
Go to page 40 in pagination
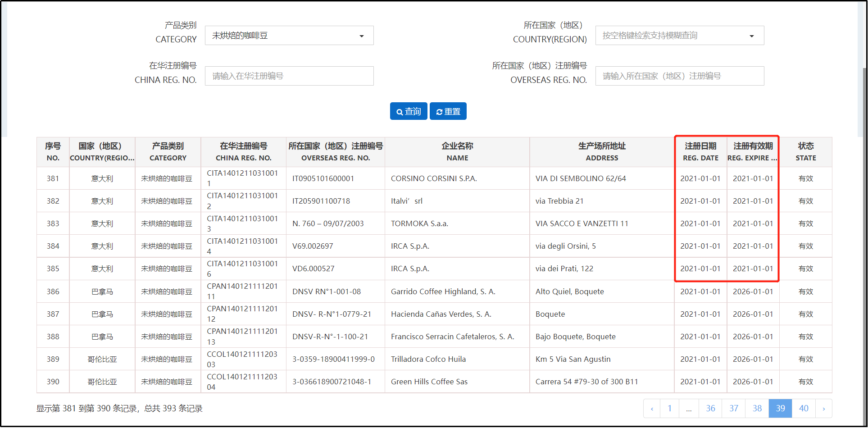(804, 409)
